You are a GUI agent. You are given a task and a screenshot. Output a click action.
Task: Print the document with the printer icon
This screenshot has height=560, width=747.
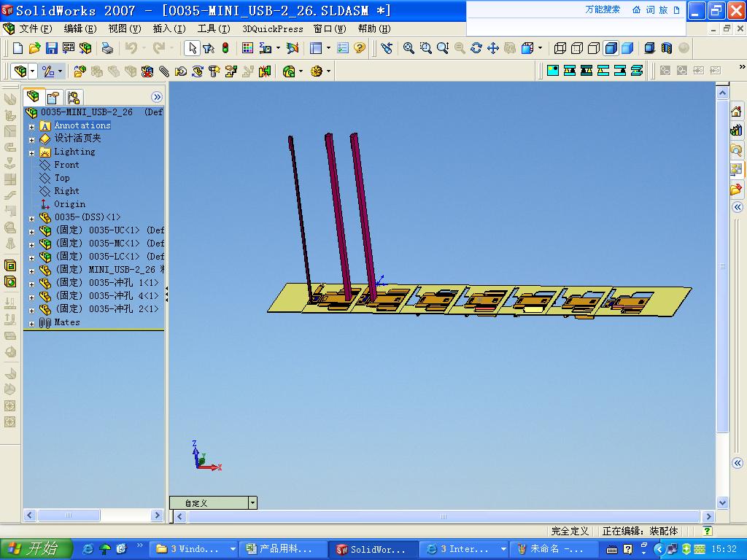[108, 48]
